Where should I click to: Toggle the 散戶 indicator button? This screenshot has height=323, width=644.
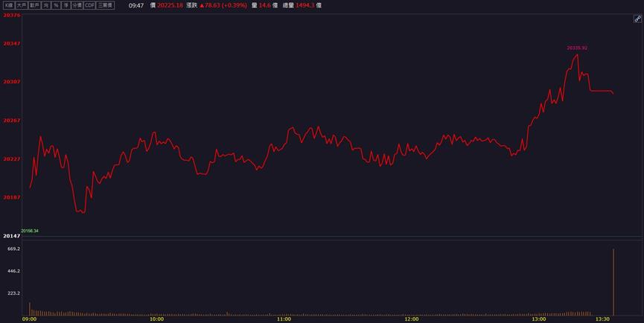[x=34, y=5]
